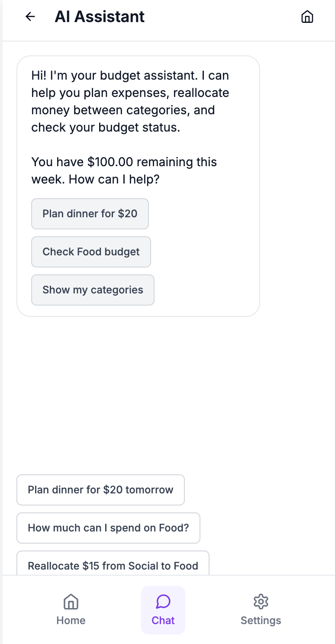Click the 'Hi! I'm your budget assistant' text
The image size is (335, 644).
pyautogui.click(x=130, y=76)
